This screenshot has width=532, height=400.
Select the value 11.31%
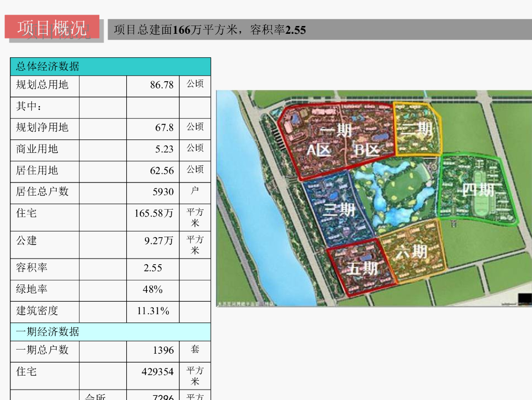click(153, 311)
